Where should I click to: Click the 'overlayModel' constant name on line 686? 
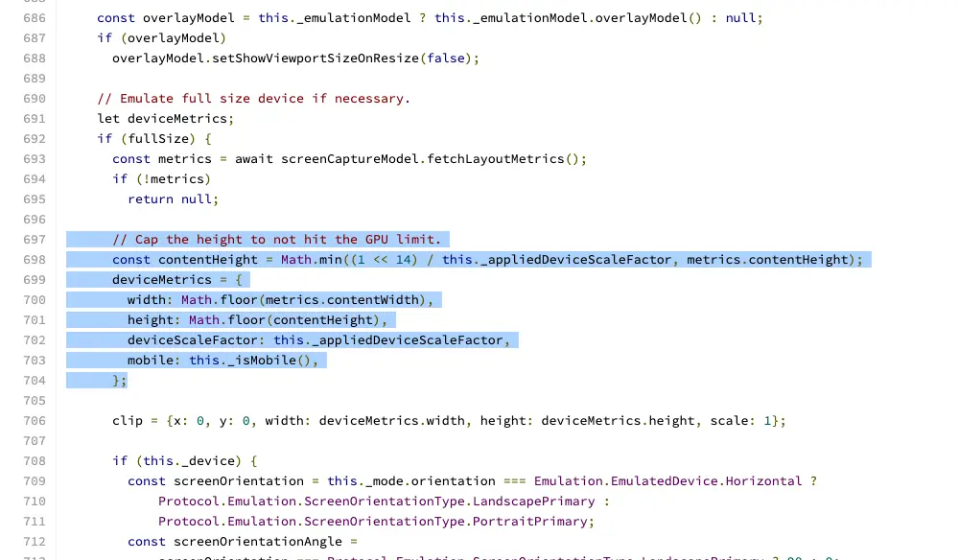188,17
